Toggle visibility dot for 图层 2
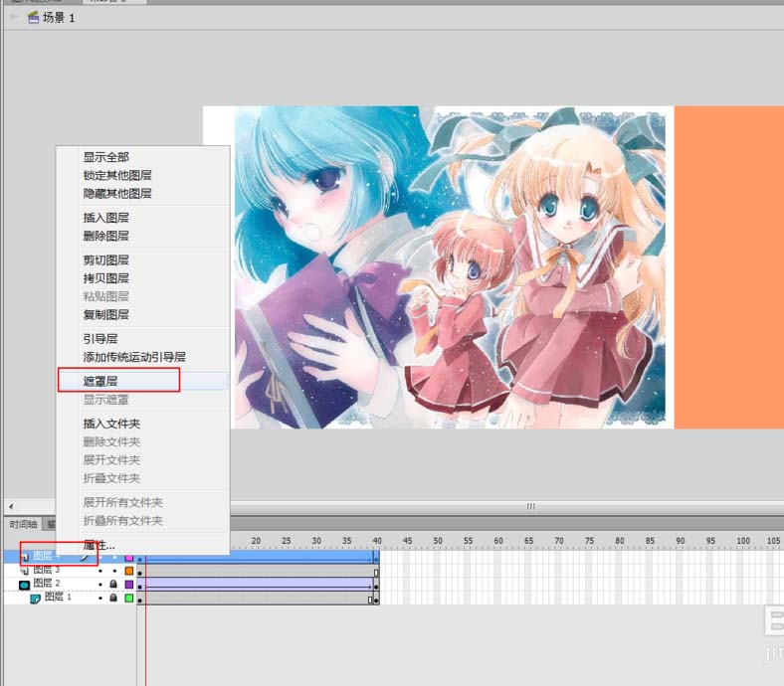 (100, 584)
